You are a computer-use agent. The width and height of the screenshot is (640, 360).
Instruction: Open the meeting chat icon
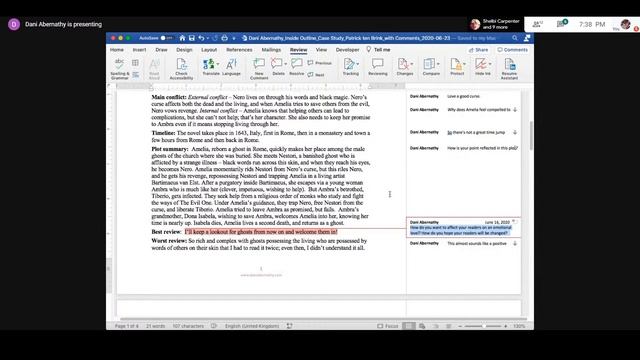point(561,24)
